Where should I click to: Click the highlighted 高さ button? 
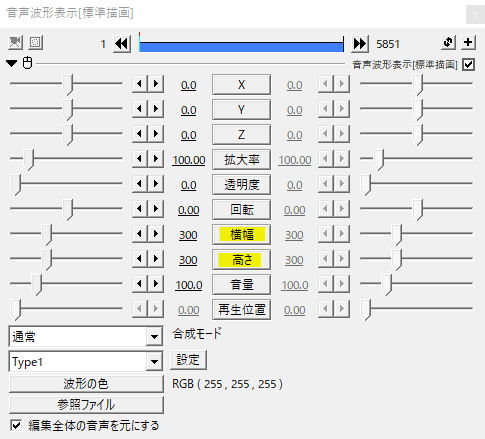pyautogui.click(x=241, y=260)
